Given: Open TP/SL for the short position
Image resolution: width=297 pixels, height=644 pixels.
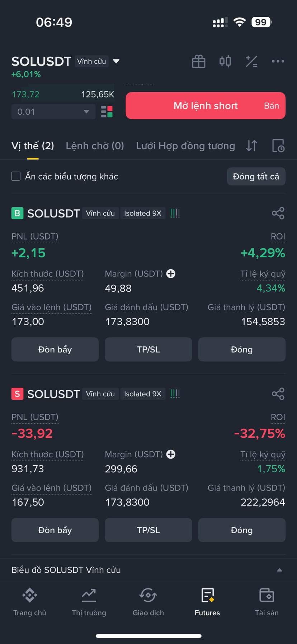Looking at the screenshot, I should [148, 530].
